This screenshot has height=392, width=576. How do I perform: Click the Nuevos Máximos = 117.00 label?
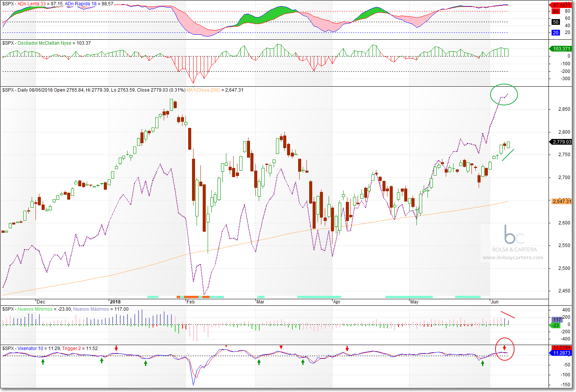(x=101, y=309)
